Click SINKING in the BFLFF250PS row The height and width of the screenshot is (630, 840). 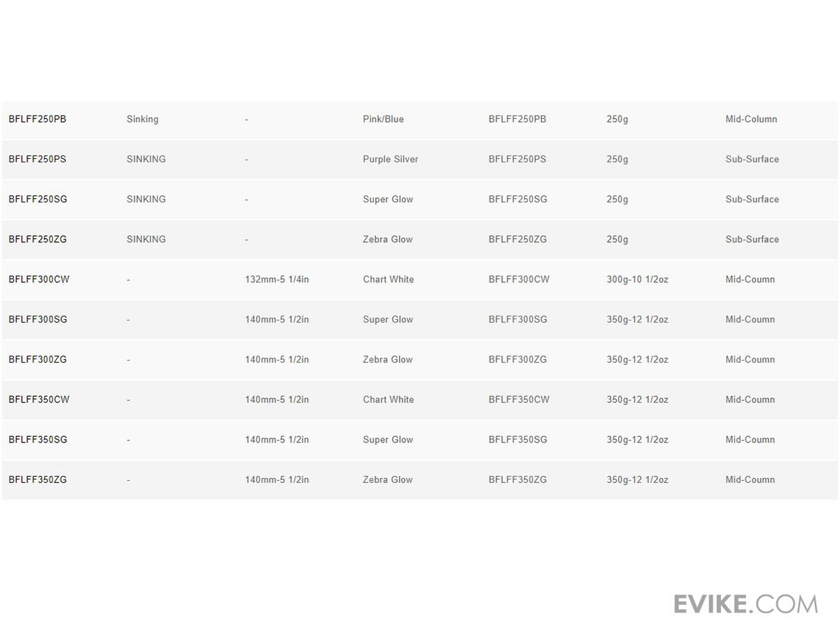click(146, 159)
